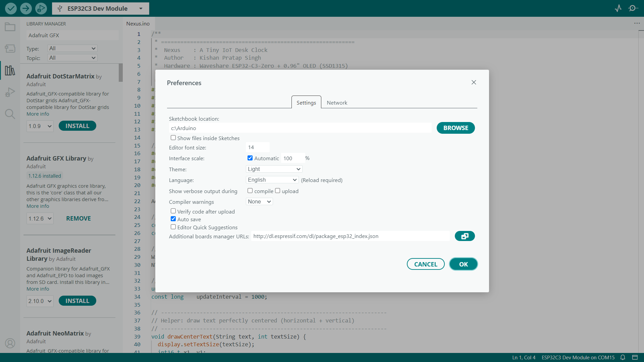The height and width of the screenshot is (362, 644).
Task: Install Adafruit DotStarMatrix library
Action: [x=77, y=126]
